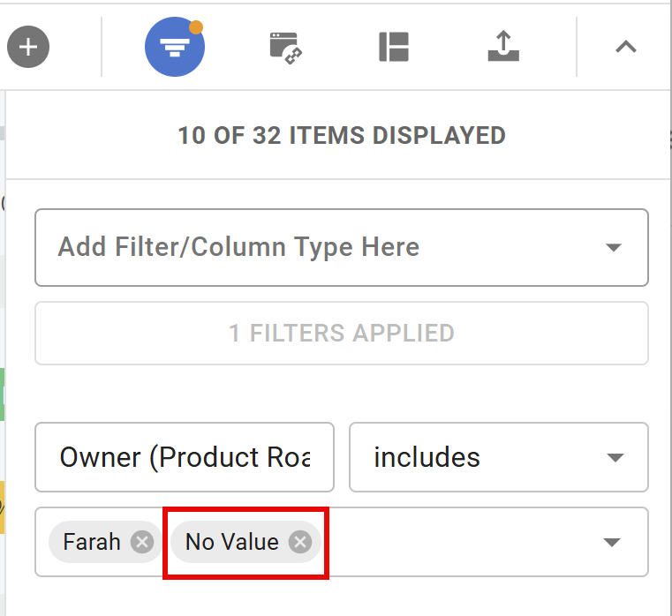
Task: Remove the Farah filter value
Action: [x=141, y=542]
